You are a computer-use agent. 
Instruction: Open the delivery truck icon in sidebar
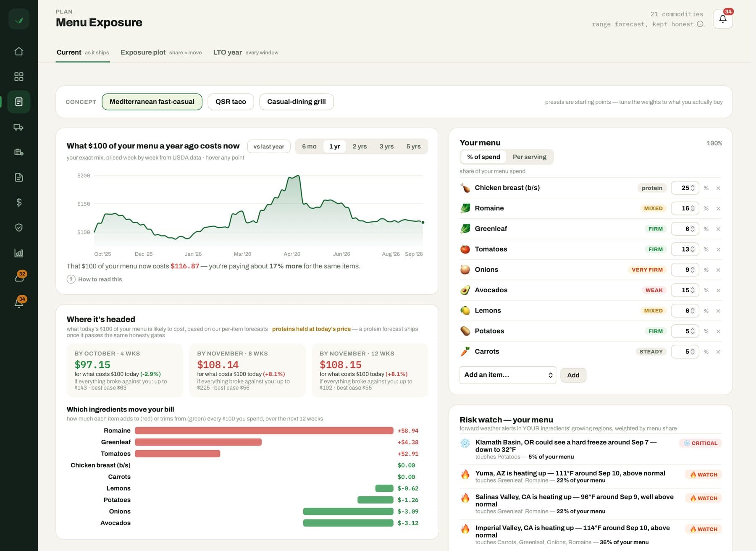point(19,127)
